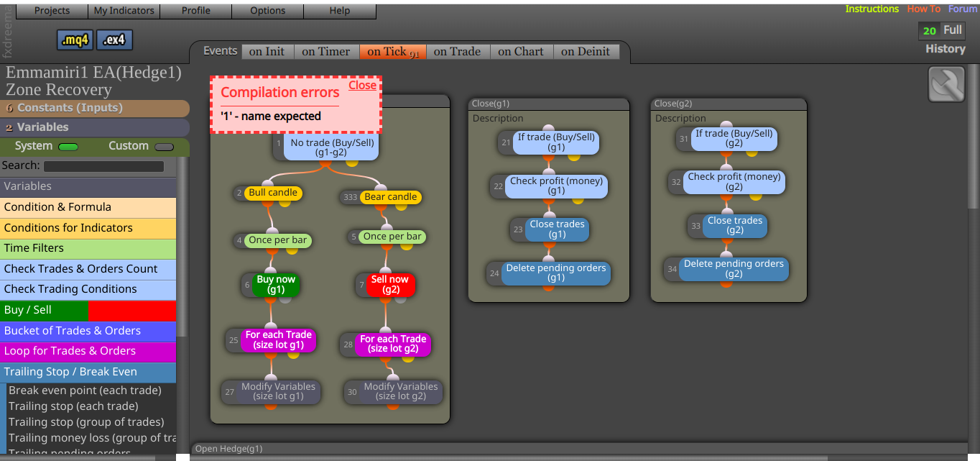Open the wrench settings tool
The width and height of the screenshot is (980, 461).
(946, 85)
